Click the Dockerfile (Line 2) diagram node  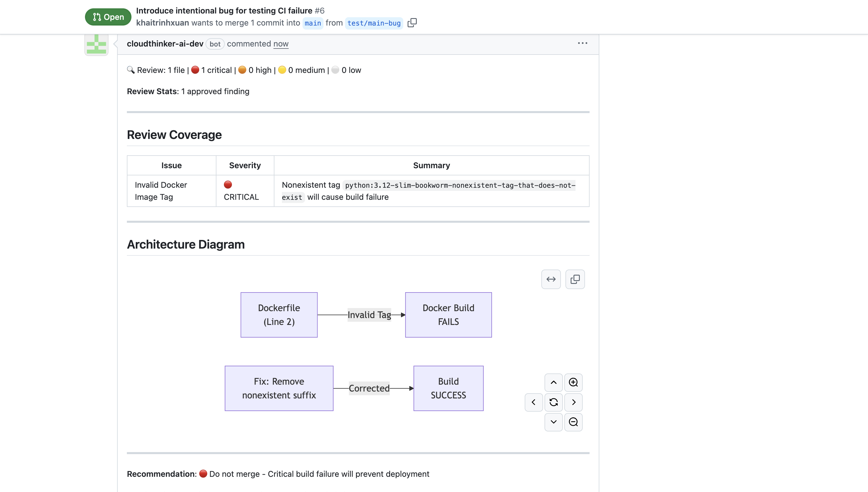[279, 315]
